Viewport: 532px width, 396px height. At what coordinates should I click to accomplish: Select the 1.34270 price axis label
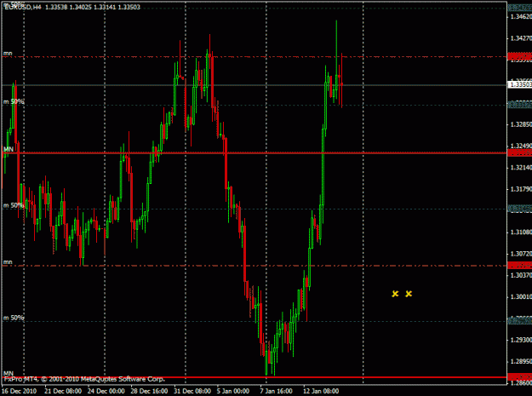click(x=521, y=38)
